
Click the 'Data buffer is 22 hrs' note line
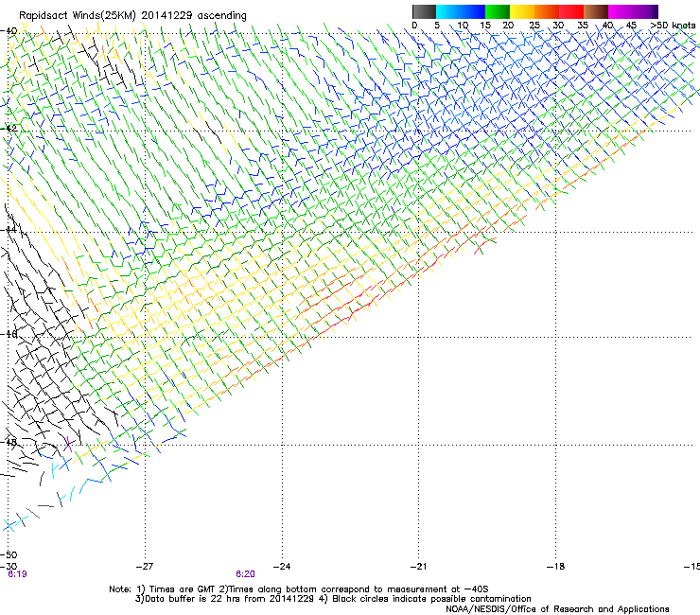point(333,599)
